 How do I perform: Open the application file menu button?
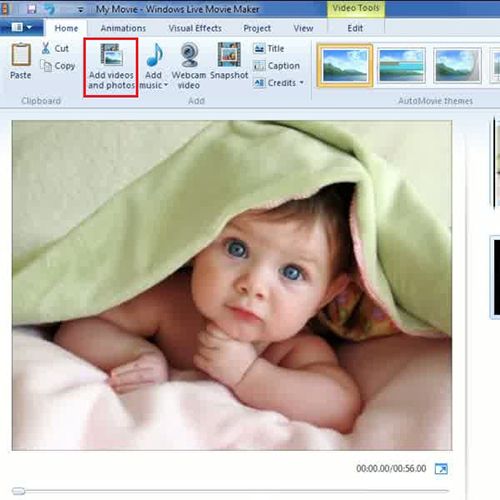(x=21, y=27)
